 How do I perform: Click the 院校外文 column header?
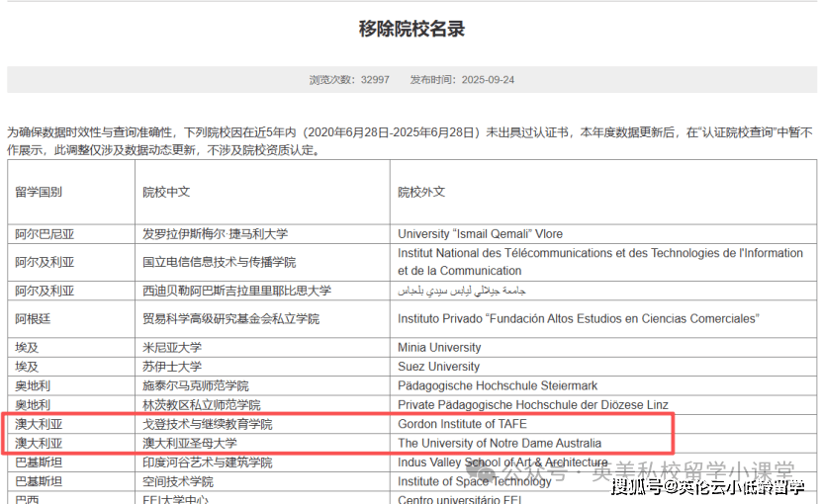pos(421,192)
